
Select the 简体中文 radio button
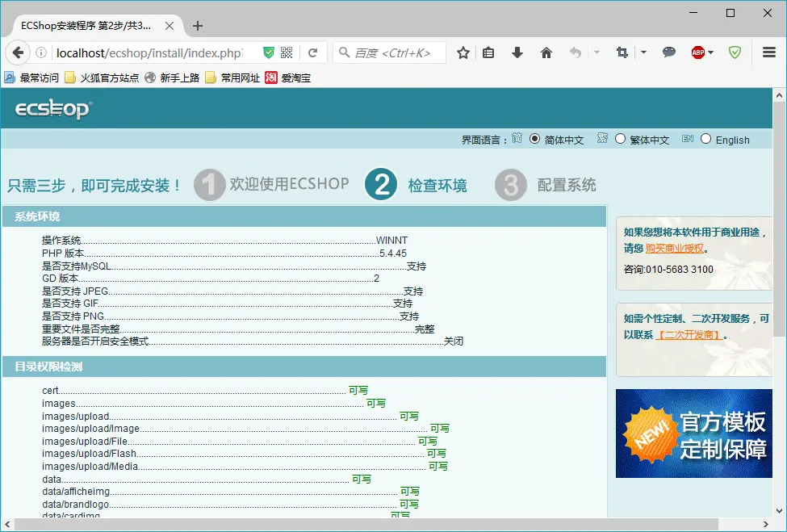pyautogui.click(x=534, y=138)
